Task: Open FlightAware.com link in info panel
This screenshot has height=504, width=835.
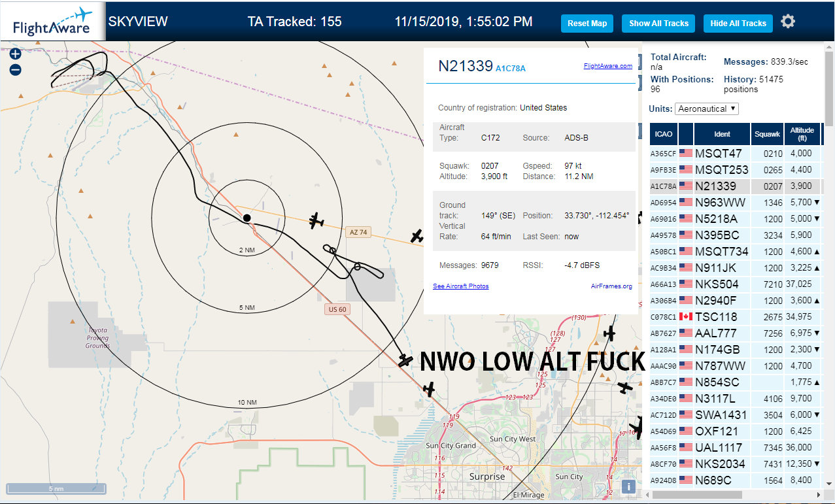Action: (x=608, y=65)
